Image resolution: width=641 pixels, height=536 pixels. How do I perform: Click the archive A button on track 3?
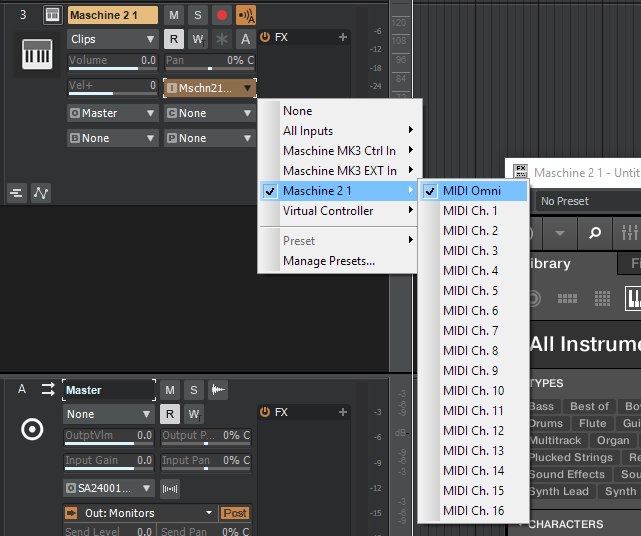[245, 39]
